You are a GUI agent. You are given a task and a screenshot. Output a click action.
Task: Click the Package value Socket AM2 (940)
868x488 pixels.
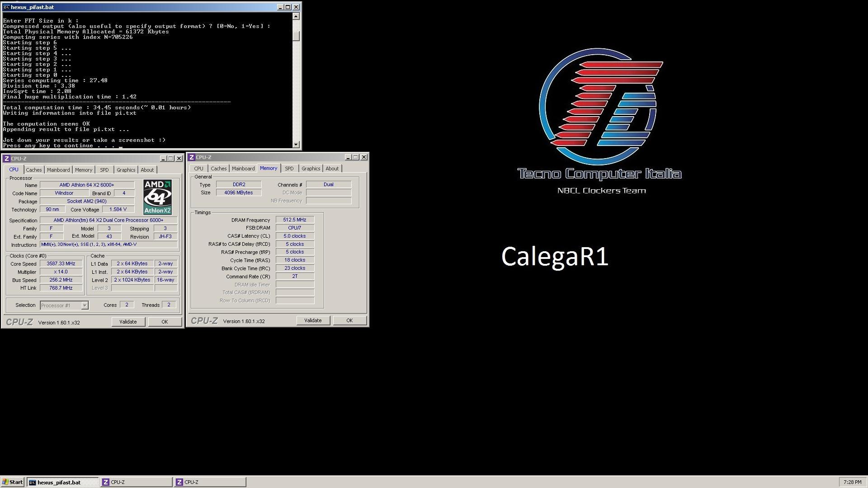click(87, 202)
